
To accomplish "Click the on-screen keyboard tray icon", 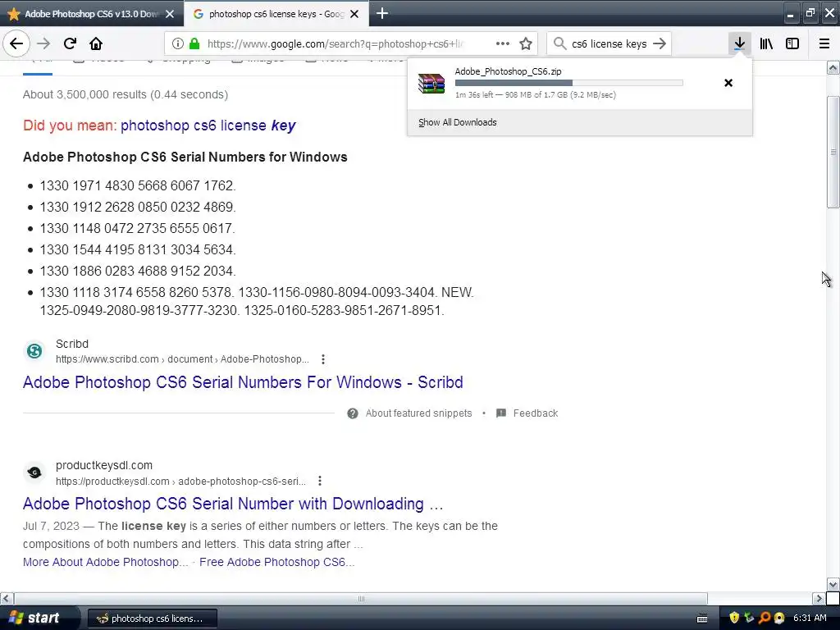I will click(x=702, y=619).
